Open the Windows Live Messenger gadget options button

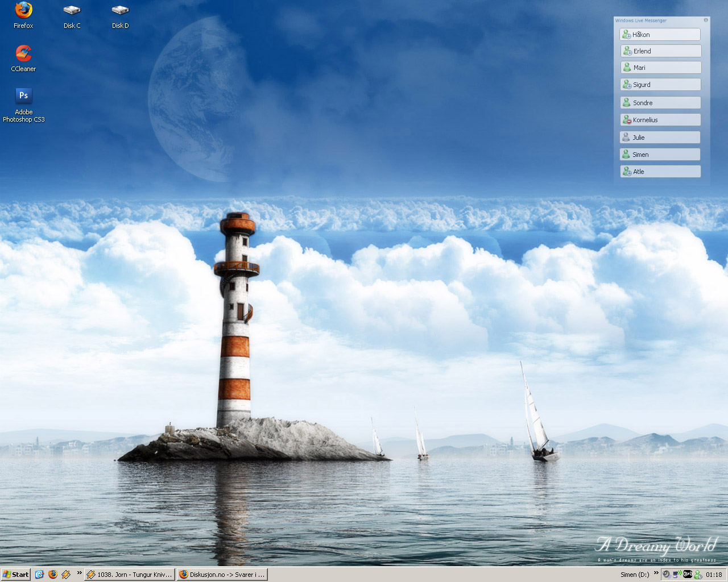point(706,20)
